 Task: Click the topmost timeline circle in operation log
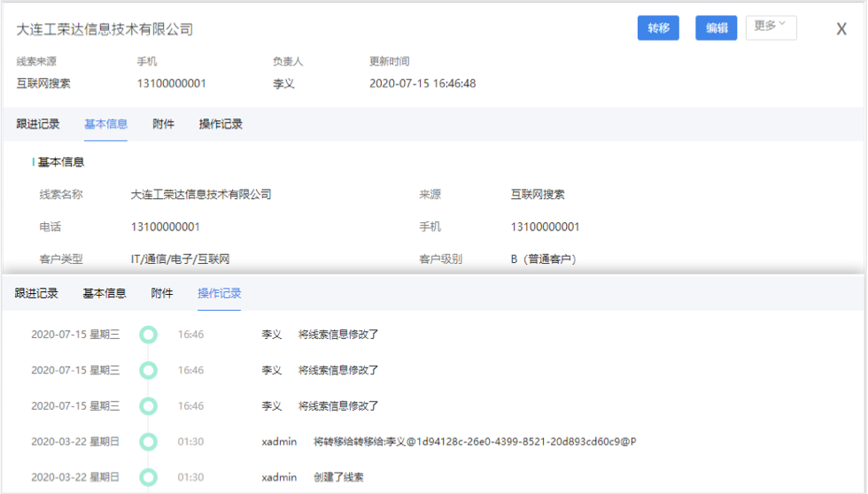tap(148, 335)
